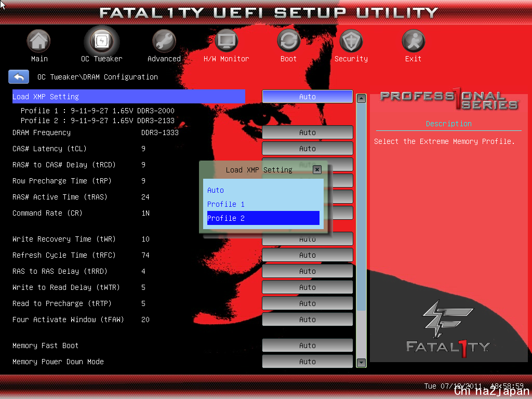Switch to the Security tab label
The width and height of the screenshot is (532, 399).
coord(351,59)
